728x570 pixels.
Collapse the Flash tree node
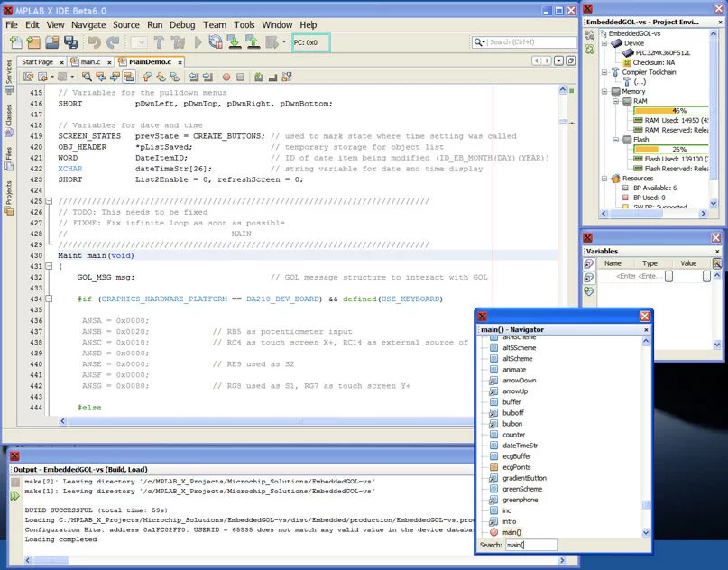click(615, 139)
